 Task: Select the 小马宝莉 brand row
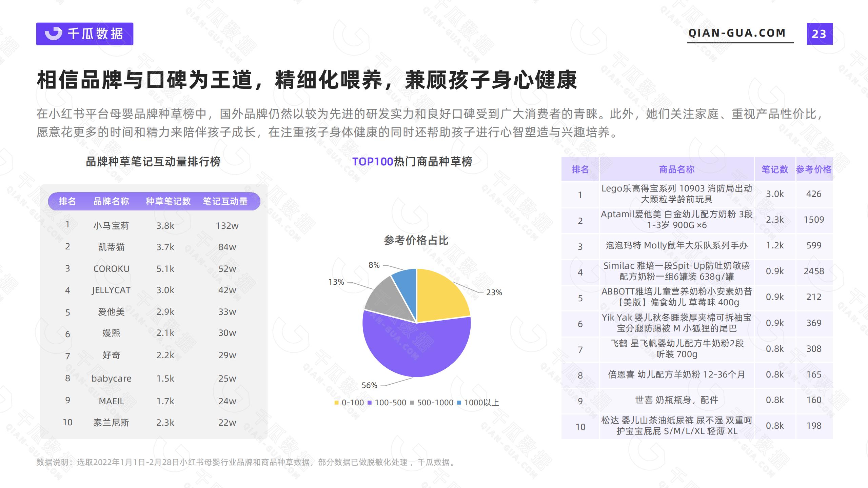pos(111,226)
